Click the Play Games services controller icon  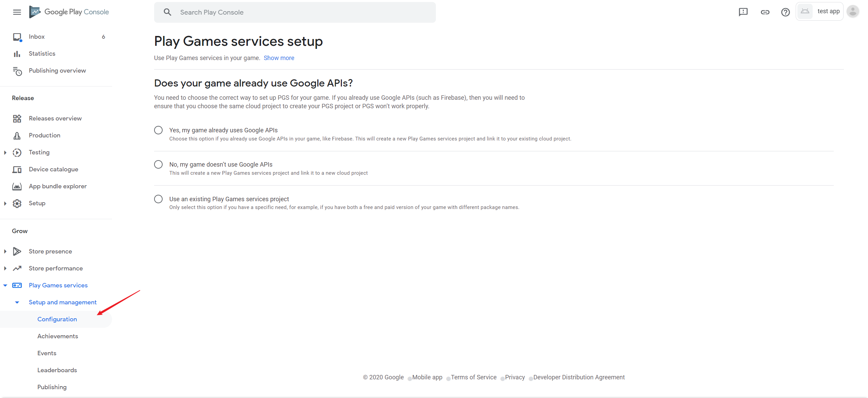[17, 285]
